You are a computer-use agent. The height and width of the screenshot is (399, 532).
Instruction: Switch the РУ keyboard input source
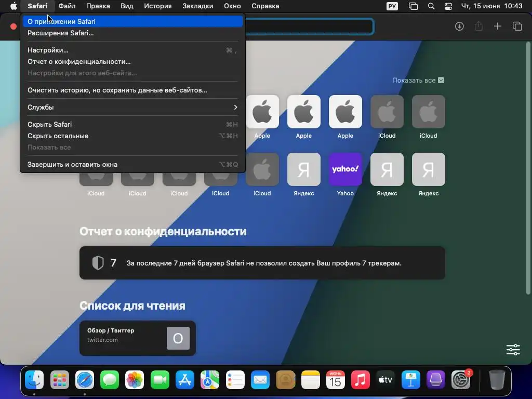point(392,6)
